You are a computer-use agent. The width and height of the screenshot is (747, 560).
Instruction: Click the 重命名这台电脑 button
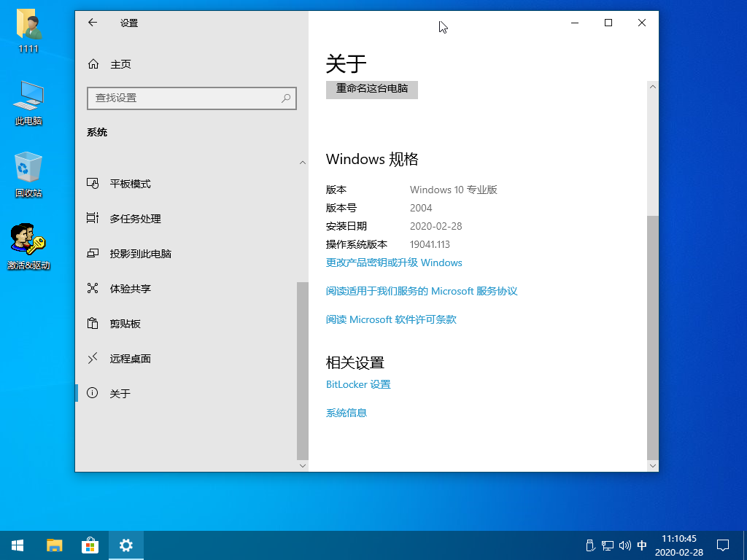(371, 90)
